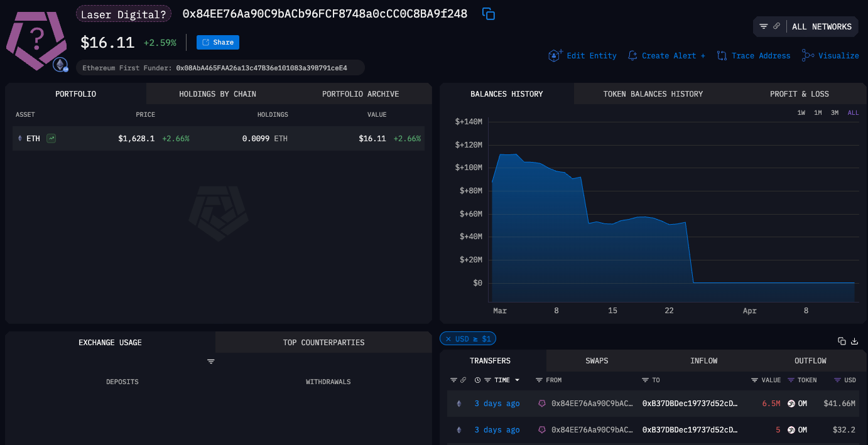868x445 pixels.
Task: Open the 3 days ago link in the $32.2 row
Action: (x=497, y=430)
